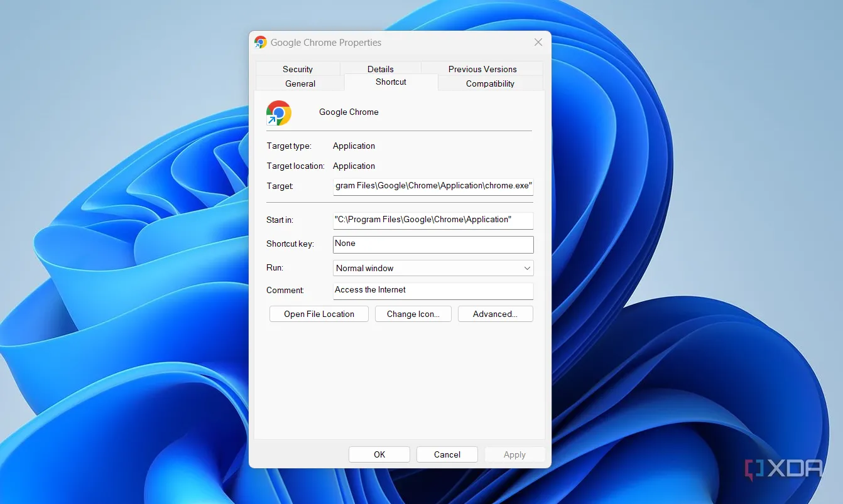Click the greyed Apply button
The width and height of the screenshot is (843, 504).
(x=514, y=454)
